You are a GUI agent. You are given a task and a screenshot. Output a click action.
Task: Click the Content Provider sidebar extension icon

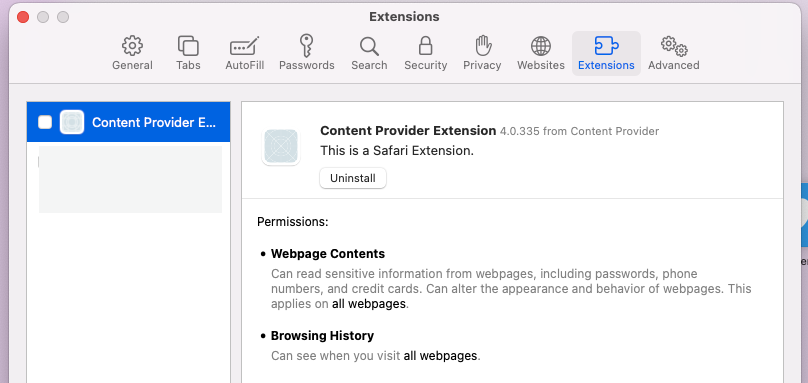[x=72, y=122]
